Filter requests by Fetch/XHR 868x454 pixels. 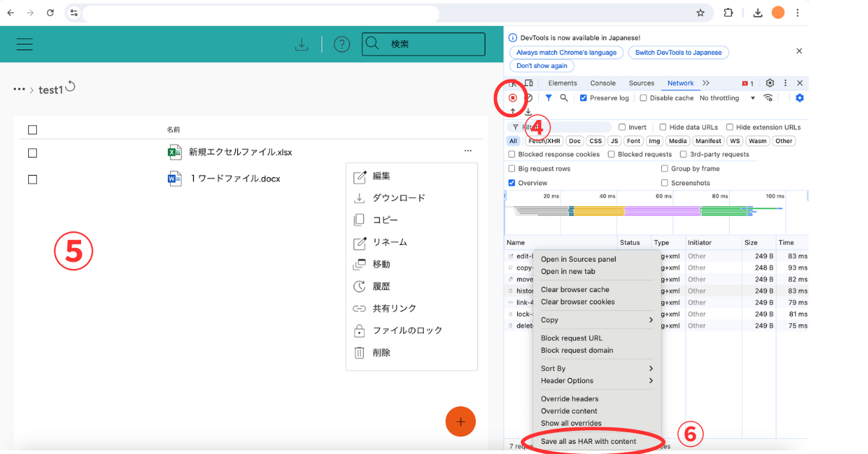543,141
